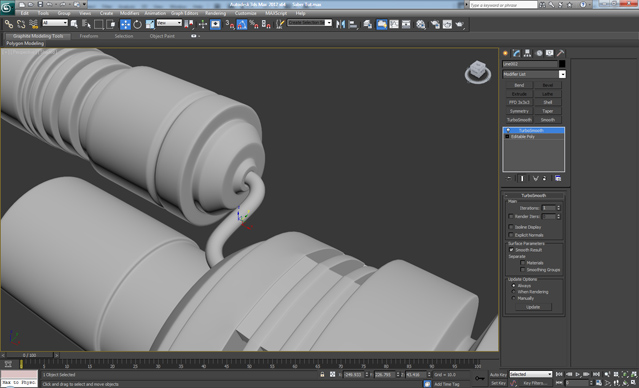Enable the Render Iters checkbox
The image size is (639, 388).
click(x=511, y=216)
